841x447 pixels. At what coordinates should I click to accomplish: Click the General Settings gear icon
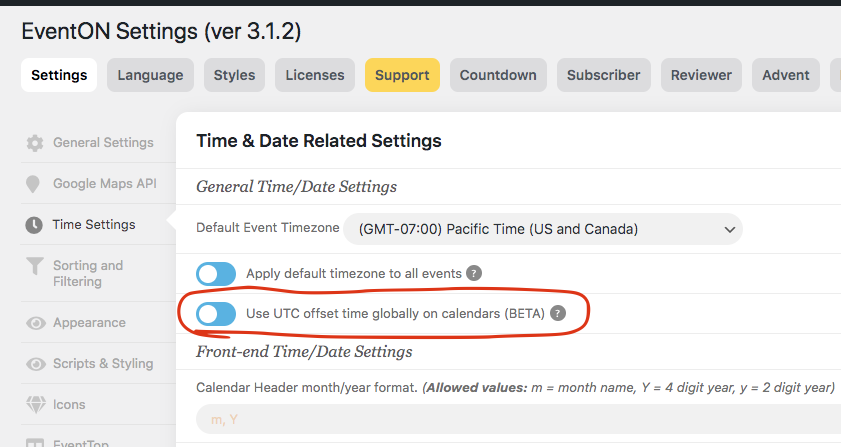(x=35, y=143)
